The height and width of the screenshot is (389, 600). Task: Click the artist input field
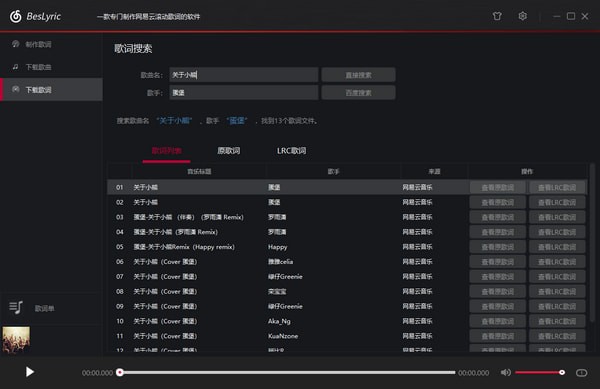(244, 93)
